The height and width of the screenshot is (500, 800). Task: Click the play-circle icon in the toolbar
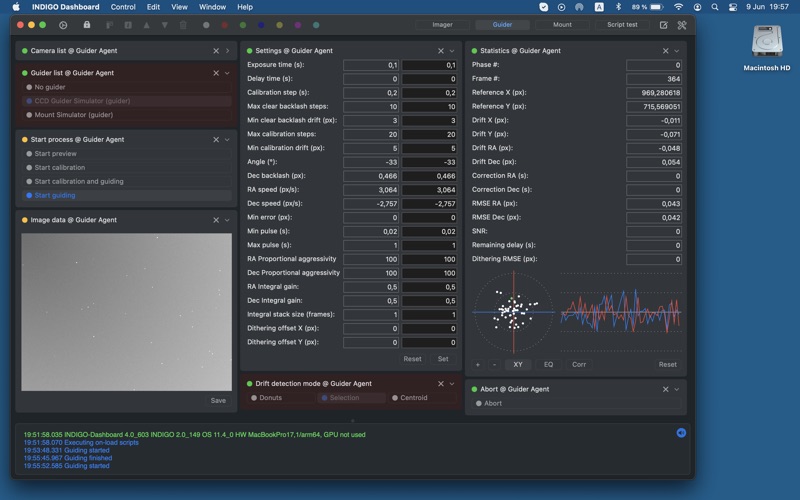click(x=63, y=25)
